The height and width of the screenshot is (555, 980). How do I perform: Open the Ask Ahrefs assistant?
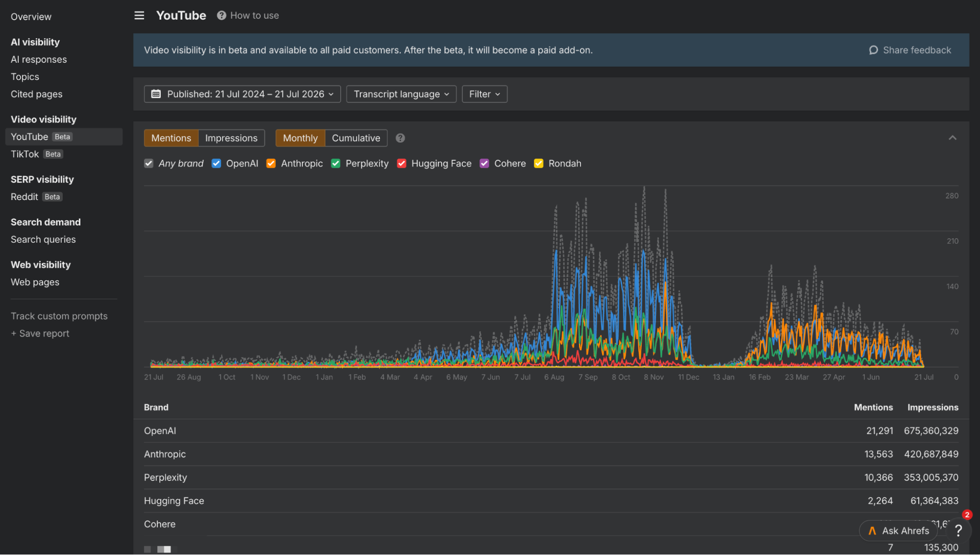click(x=898, y=530)
